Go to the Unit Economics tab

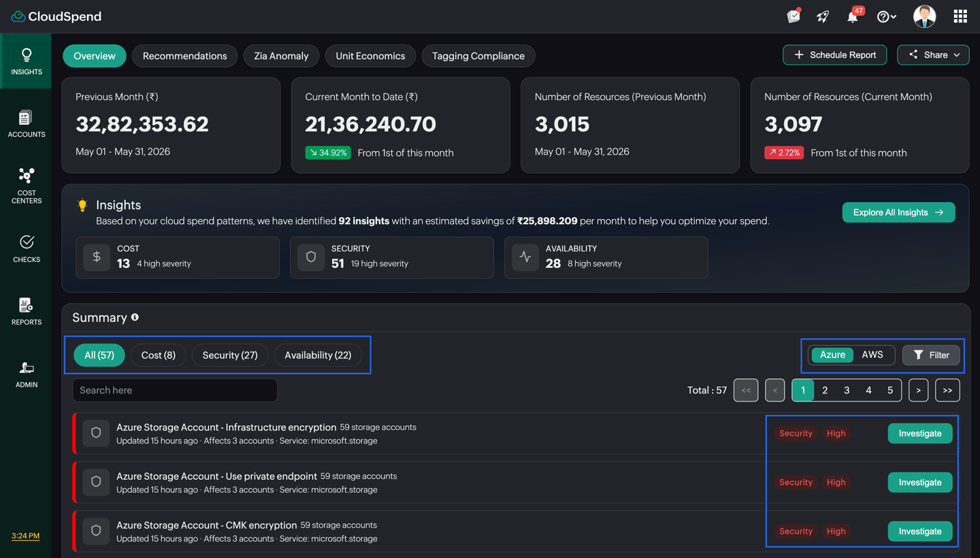[370, 56]
